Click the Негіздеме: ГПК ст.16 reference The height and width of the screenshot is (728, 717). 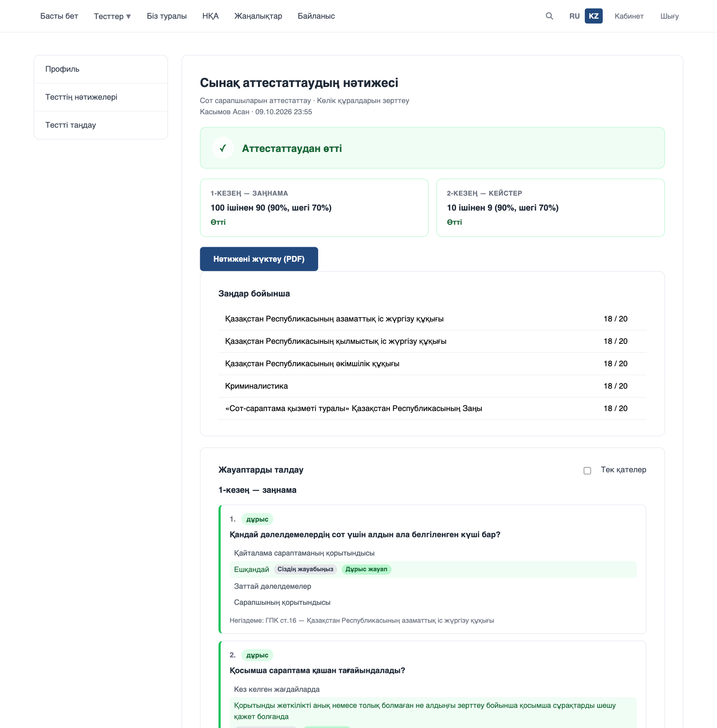pos(361,620)
